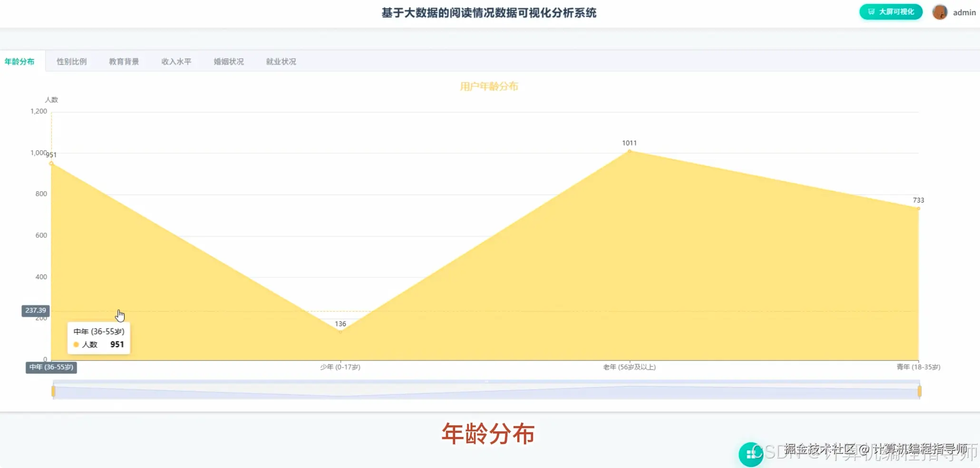980x468 pixels.
Task: Click the 1011 peak marker on chart
Action: (629, 151)
